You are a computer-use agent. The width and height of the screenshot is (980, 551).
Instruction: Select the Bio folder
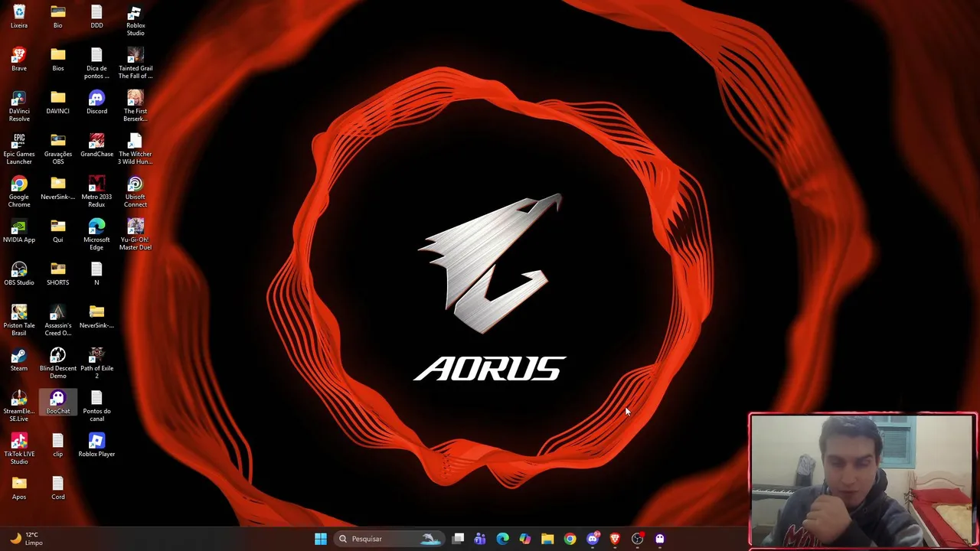point(58,17)
